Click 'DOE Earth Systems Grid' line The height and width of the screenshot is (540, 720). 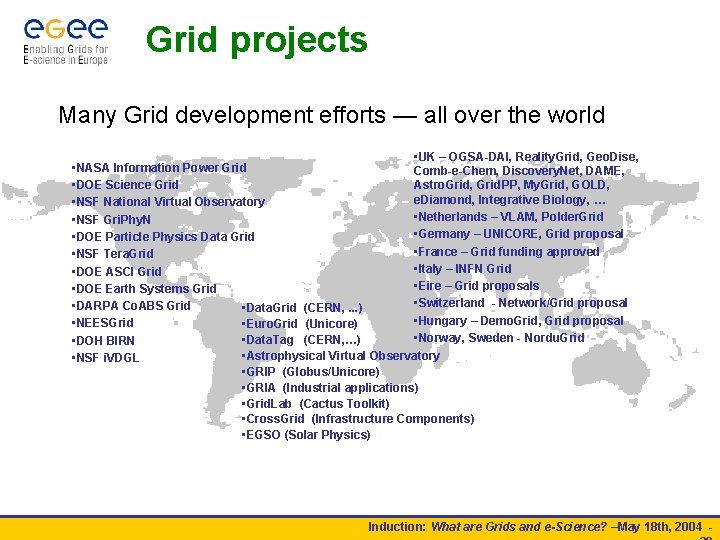coord(144,289)
